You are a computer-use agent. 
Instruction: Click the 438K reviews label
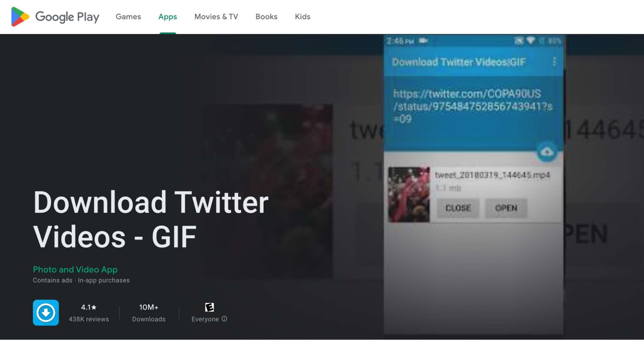coord(89,319)
